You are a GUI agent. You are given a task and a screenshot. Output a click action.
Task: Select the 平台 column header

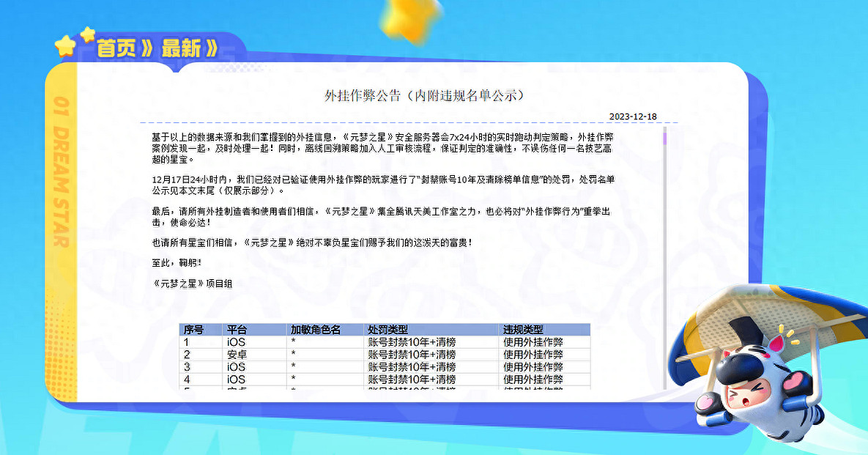(x=236, y=329)
